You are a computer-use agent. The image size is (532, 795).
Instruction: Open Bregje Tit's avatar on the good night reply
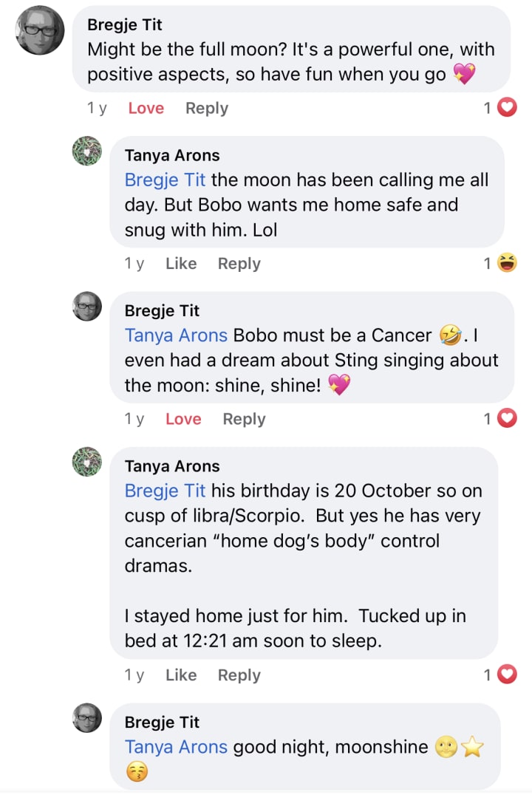click(86, 717)
